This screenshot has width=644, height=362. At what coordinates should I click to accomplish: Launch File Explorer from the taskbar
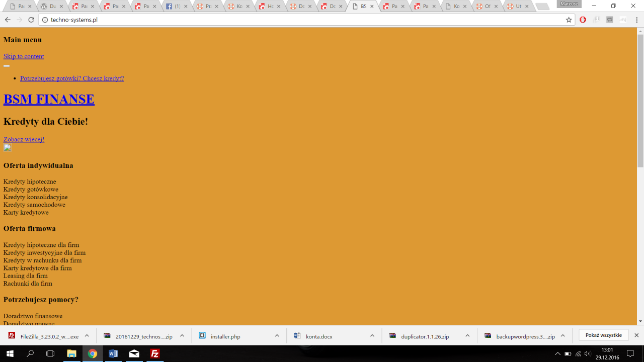(x=71, y=353)
